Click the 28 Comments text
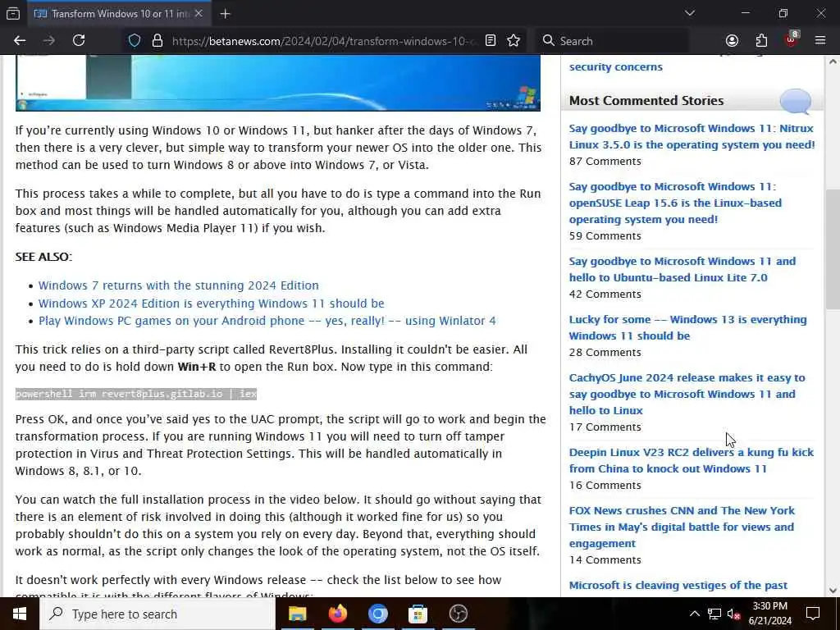 pos(605,353)
